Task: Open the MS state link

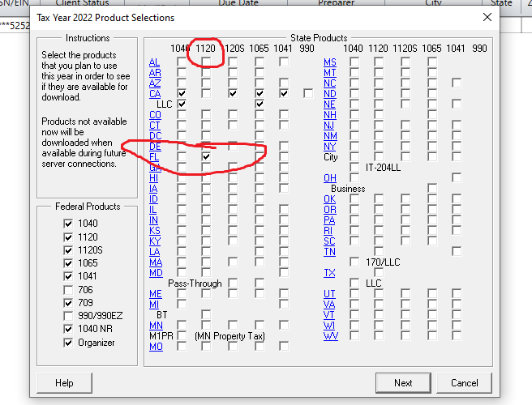Action: pos(330,62)
